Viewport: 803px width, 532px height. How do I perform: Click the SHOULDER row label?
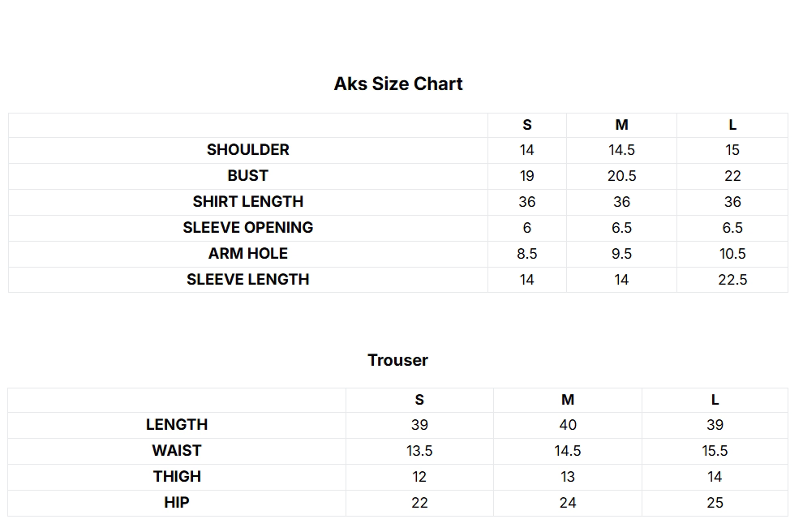[x=248, y=149]
